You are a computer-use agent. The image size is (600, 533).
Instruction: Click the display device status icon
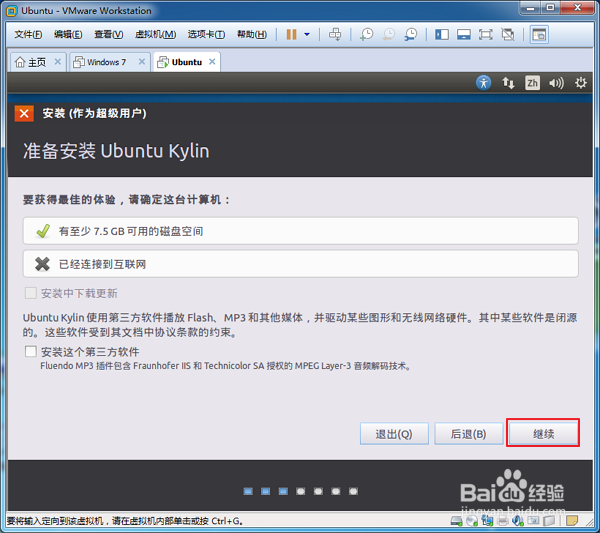pos(533,521)
